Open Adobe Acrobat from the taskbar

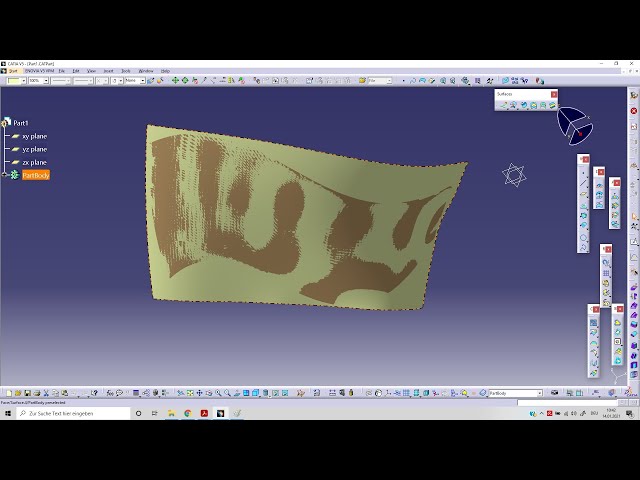coord(204,413)
